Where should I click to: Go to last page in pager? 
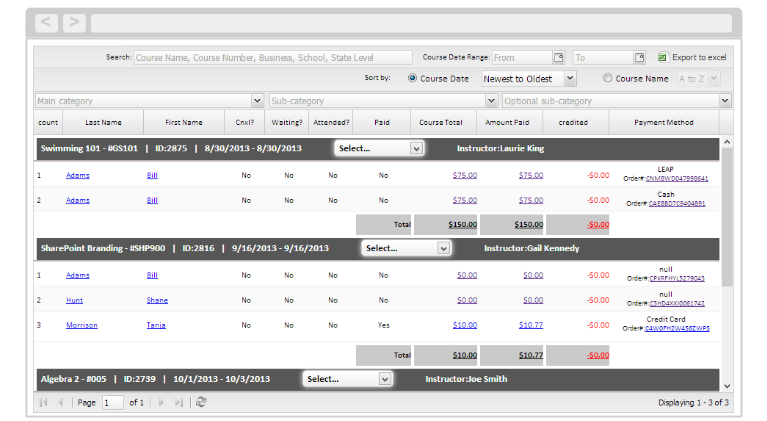(x=179, y=402)
